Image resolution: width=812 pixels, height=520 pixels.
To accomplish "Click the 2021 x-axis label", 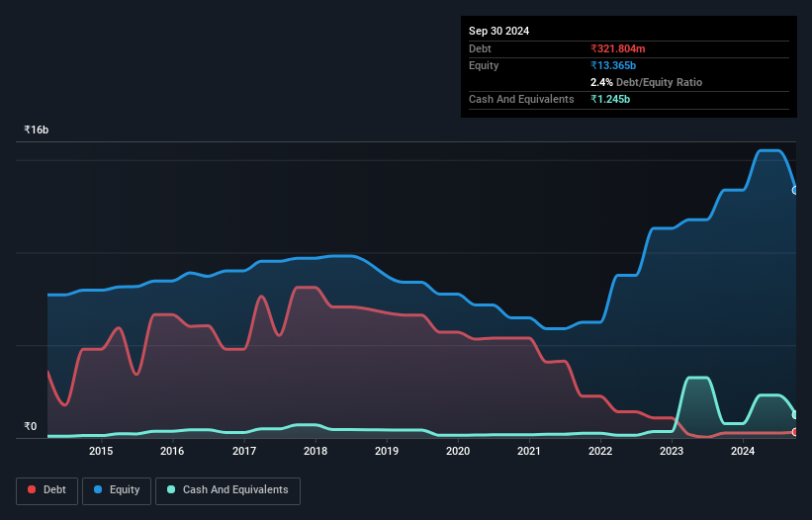I will click(529, 451).
